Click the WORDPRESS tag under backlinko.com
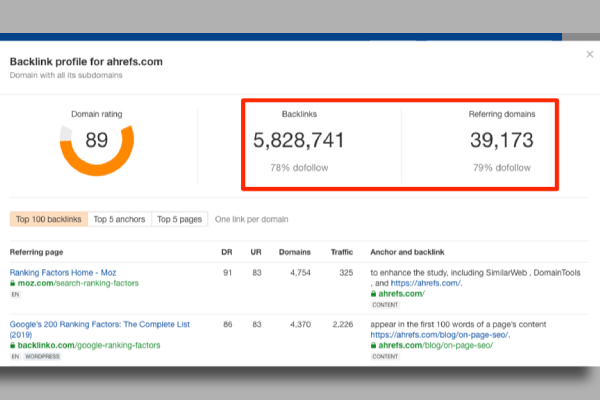This screenshot has height=400, width=600. point(42,356)
